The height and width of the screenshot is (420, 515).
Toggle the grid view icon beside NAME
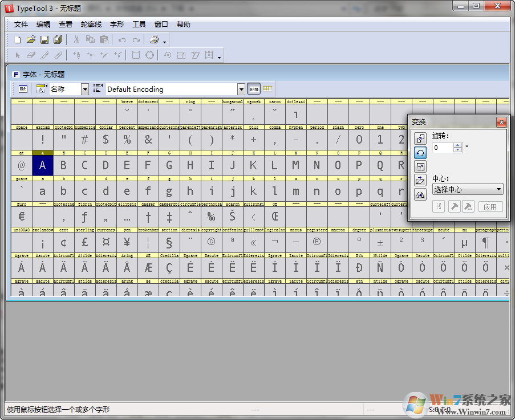tap(267, 89)
